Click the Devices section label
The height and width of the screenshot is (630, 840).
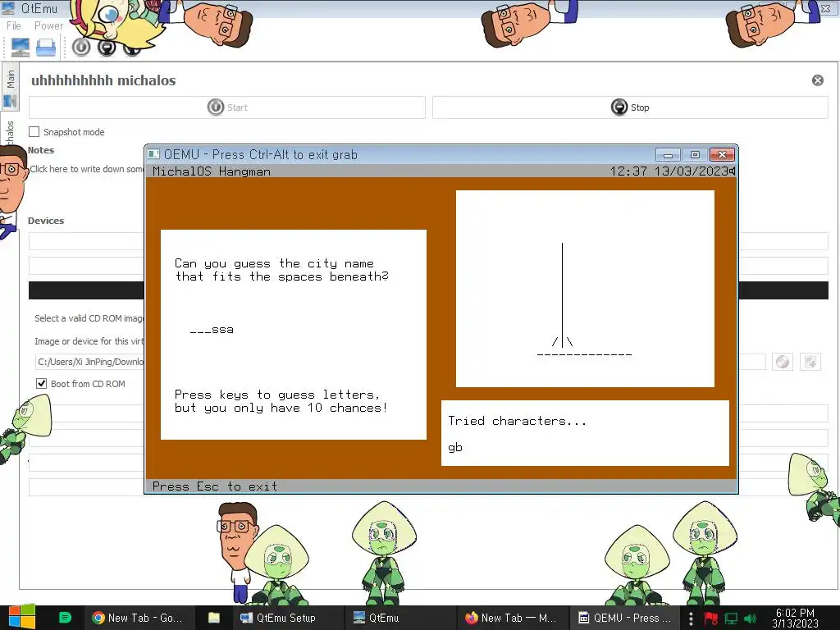point(46,221)
